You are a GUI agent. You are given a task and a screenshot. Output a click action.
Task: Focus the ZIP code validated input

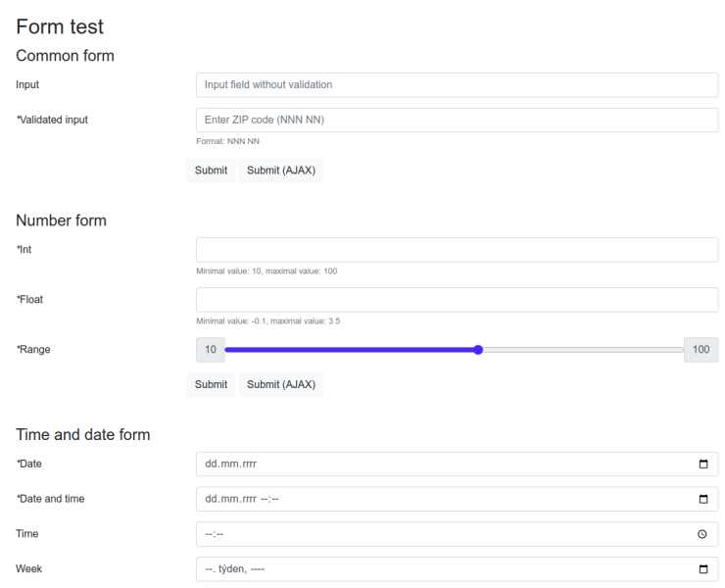click(458, 121)
